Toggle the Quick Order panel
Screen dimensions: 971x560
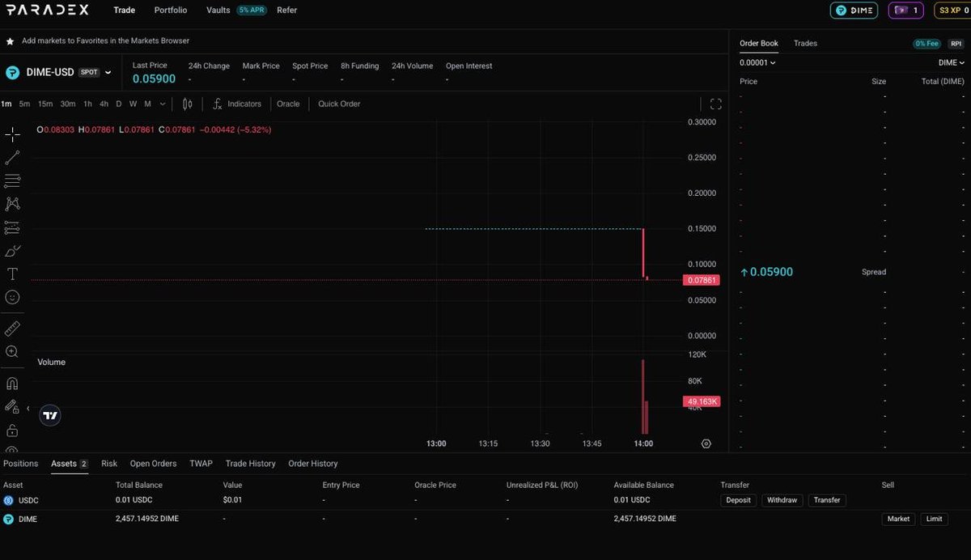click(x=339, y=104)
